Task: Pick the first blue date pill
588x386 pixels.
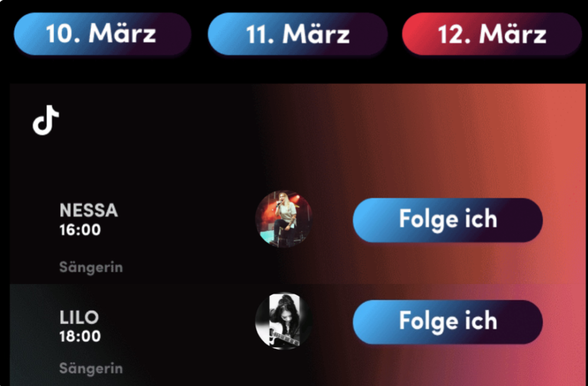Action: [102, 33]
